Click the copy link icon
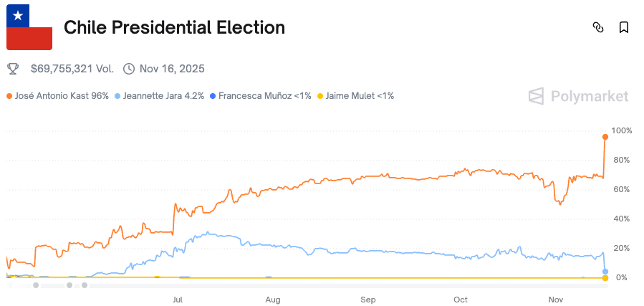 [x=598, y=27]
